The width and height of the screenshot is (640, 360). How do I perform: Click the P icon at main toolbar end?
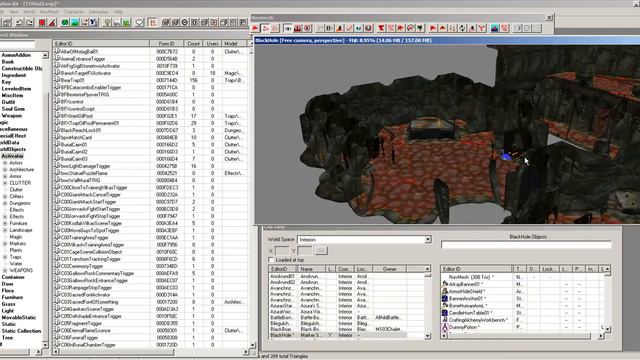coord(242,22)
